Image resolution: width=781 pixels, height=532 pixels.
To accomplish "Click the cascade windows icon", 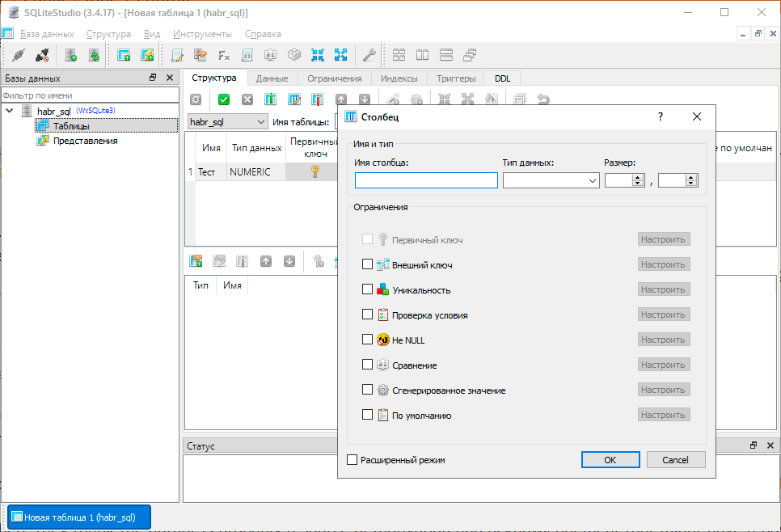I will click(x=469, y=55).
